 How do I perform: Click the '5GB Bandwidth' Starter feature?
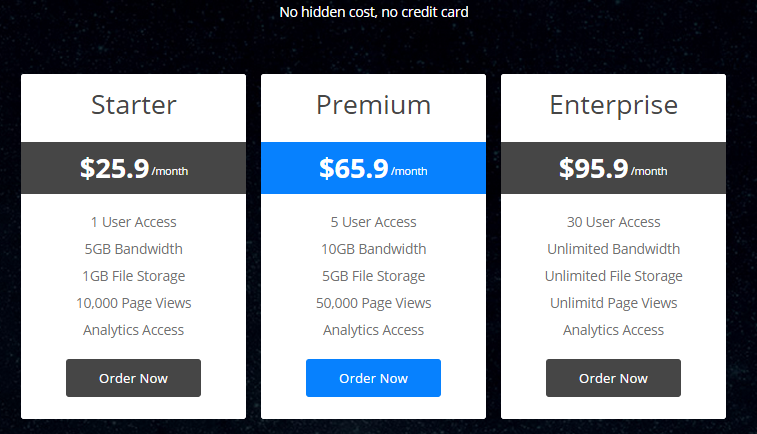click(134, 249)
